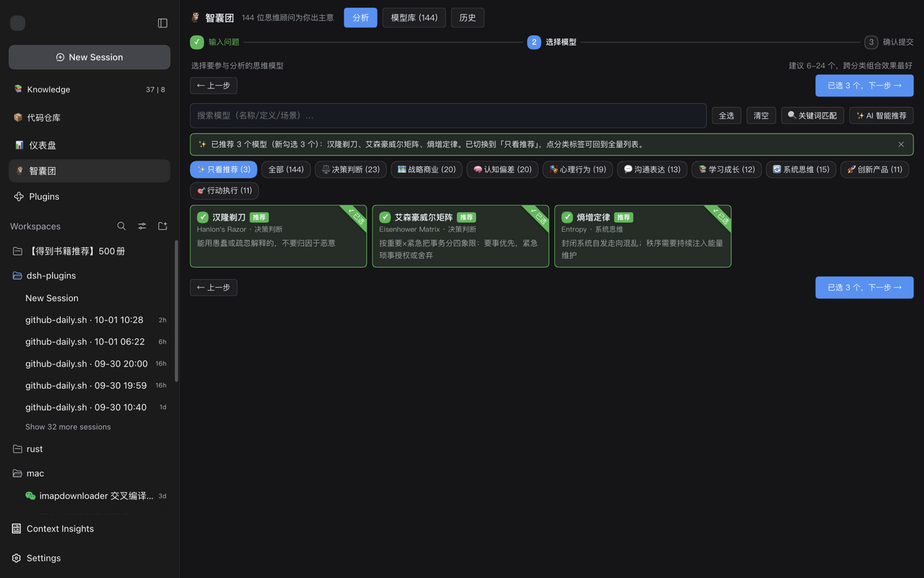
Task: Filter by 沟通表达 (13) category
Action: pyautogui.click(x=652, y=170)
